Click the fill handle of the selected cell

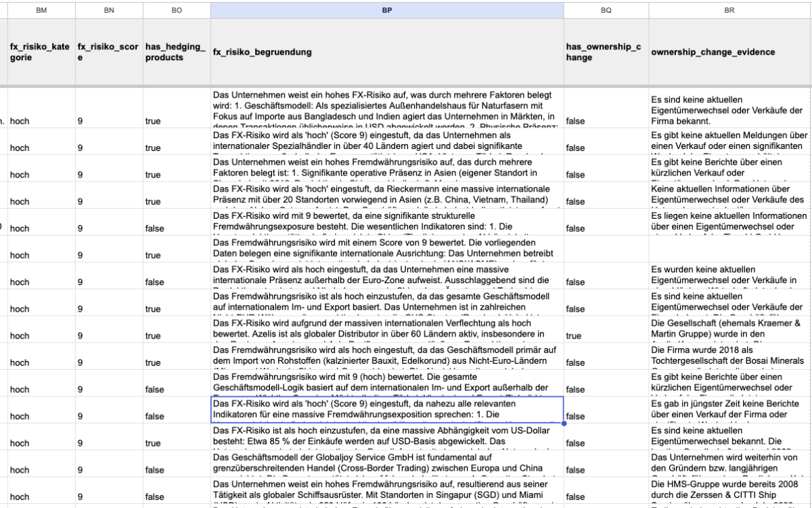tap(564, 423)
